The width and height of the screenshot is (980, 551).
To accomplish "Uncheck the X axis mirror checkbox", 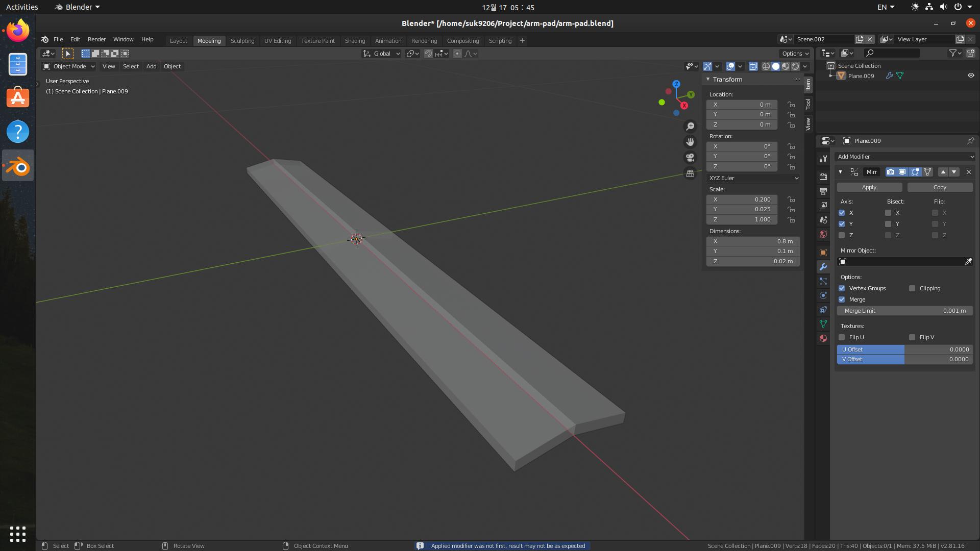I will point(842,213).
